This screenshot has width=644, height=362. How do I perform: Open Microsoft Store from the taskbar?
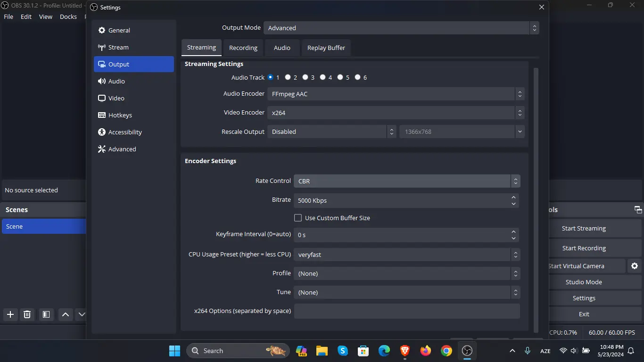click(x=363, y=351)
